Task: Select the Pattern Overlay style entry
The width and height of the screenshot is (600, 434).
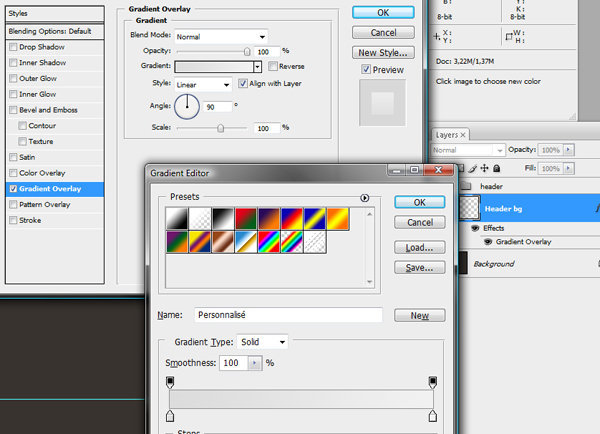Action: [55, 205]
